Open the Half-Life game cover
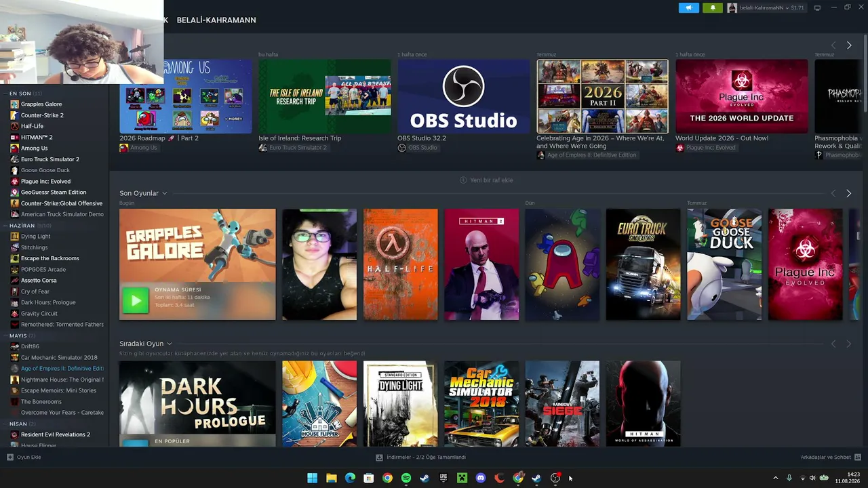Image resolution: width=868 pixels, height=488 pixels. 401,264
